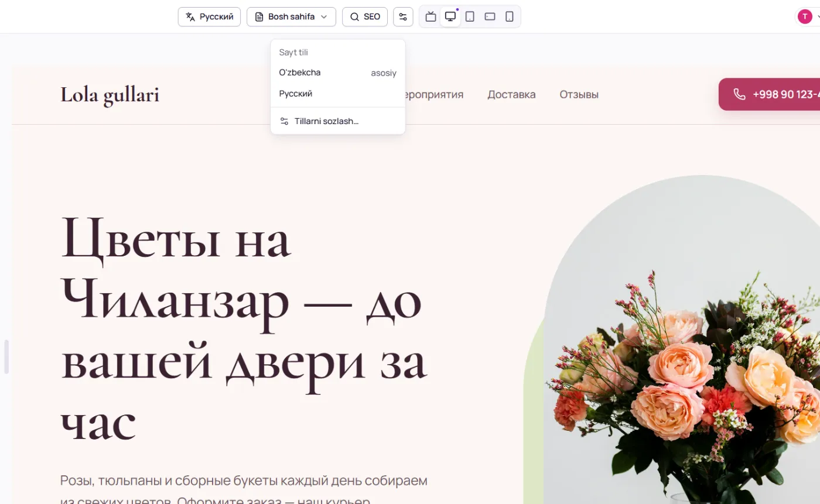This screenshot has height=504, width=820.
Task: Open the Русский language selector button
Action: coord(209,16)
